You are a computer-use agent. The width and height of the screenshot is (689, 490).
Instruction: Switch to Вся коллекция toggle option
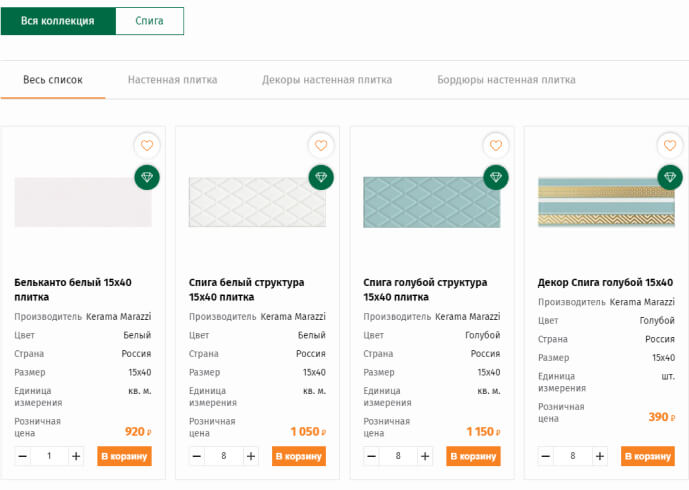tap(58, 21)
